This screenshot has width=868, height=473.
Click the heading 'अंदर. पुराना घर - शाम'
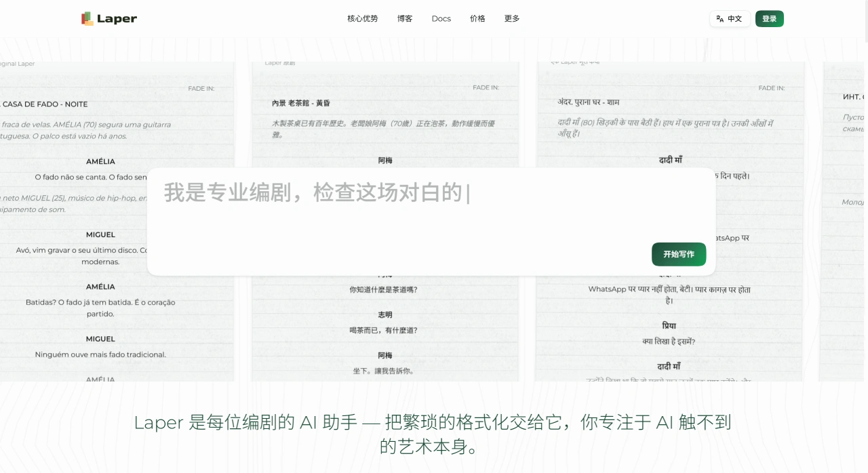click(x=589, y=102)
